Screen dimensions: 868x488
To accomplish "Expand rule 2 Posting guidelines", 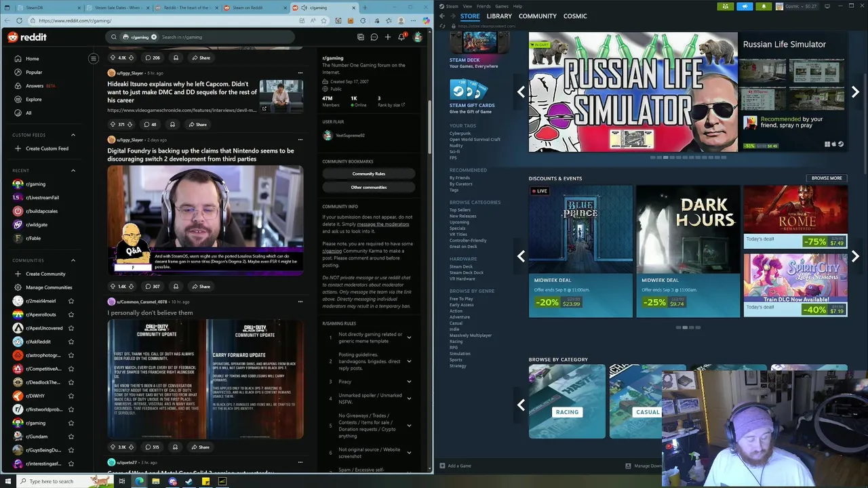I will [x=409, y=361].
